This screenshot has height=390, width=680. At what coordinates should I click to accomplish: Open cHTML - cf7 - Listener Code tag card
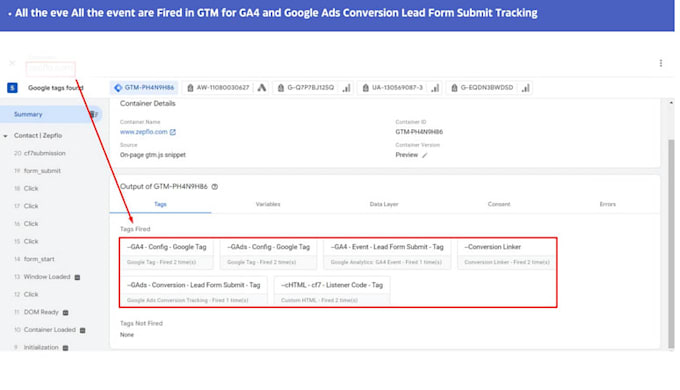tap(332, 292)
